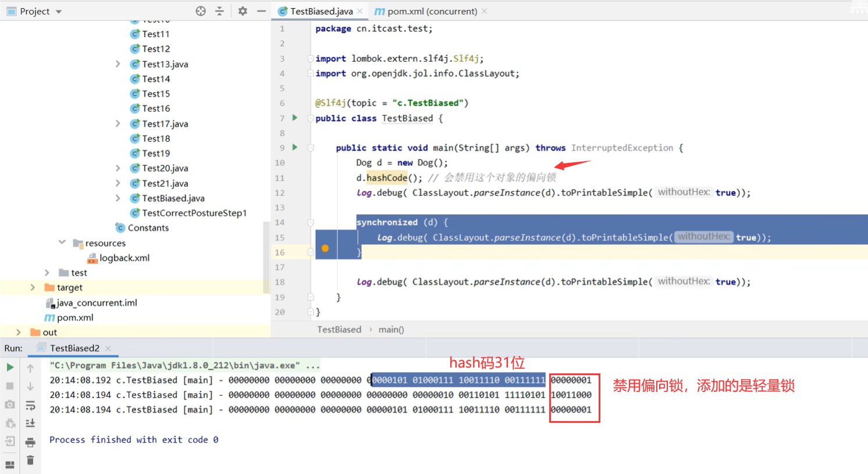Expand Test13.java tree node
The width and height of the screenshot is (868, 474).
118,64
